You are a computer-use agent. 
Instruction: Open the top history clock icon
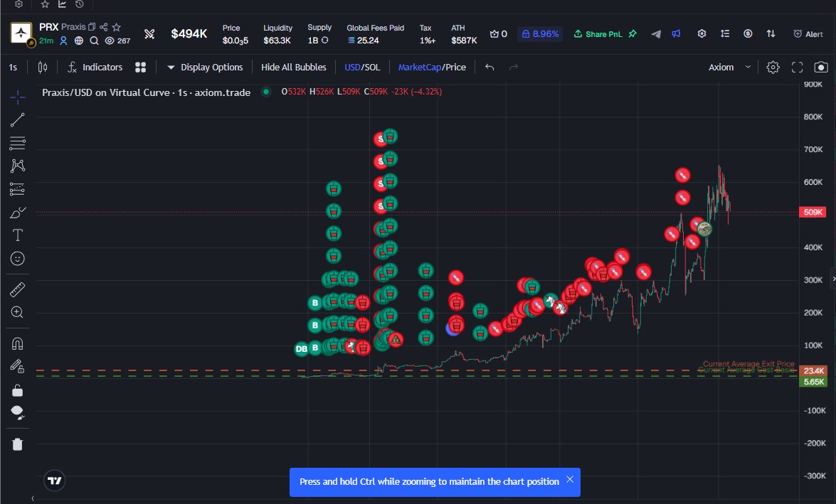pyautogui.click(x=80, y=4)
